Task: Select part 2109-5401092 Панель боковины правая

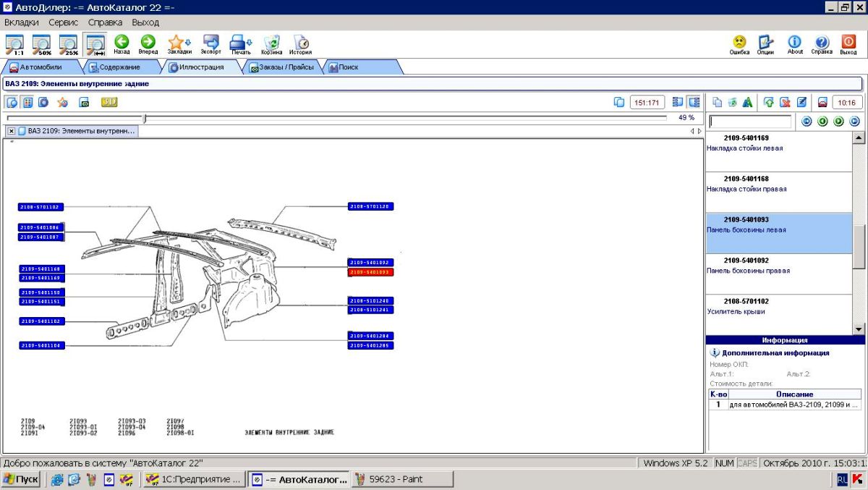Action: click(x=779, y=274)
